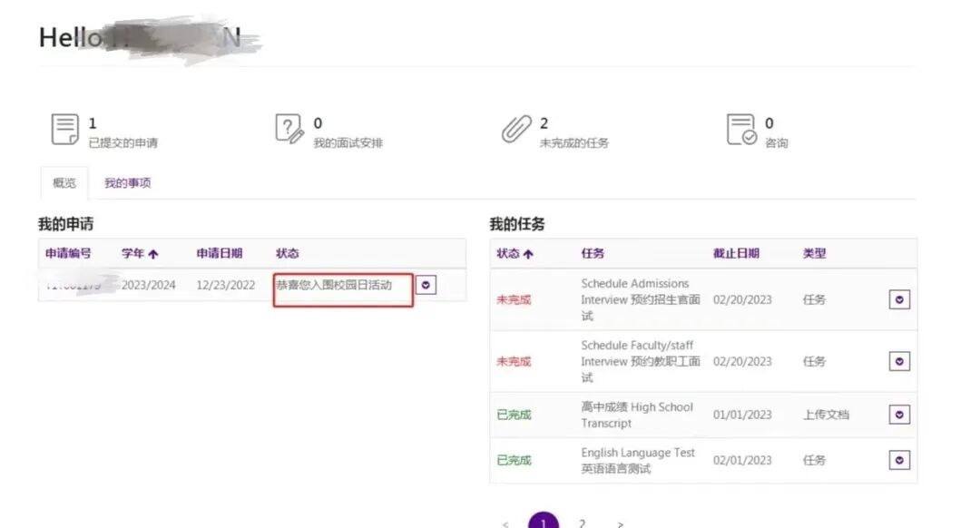Click the 我的申请 section heading
The image size is (980, 528).
pyautogui.click(x=65, y=224)
